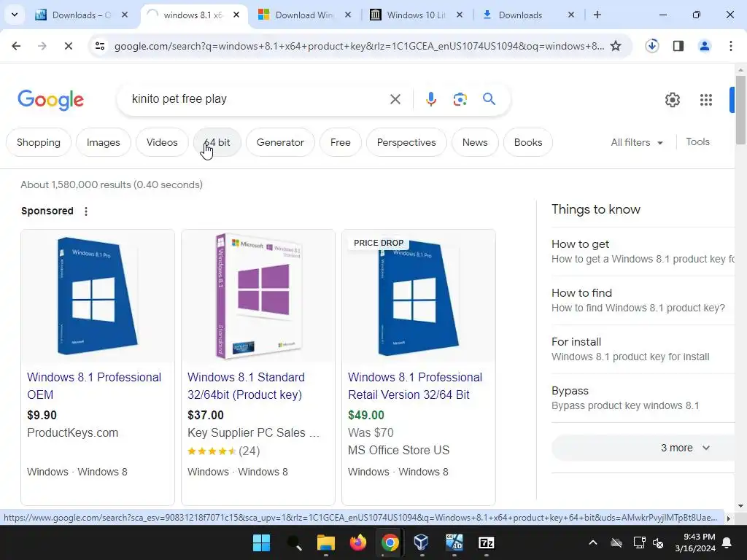Open the side panel icon

[678, 46]
